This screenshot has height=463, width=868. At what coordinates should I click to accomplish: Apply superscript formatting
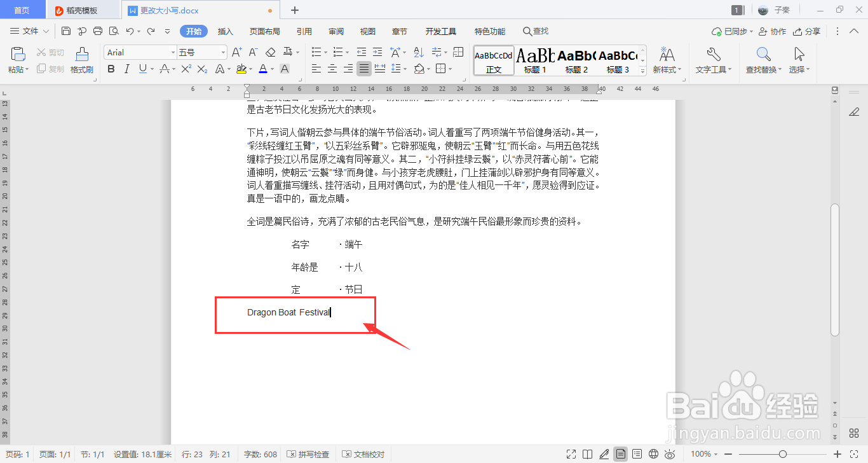[x=186, y=69]
